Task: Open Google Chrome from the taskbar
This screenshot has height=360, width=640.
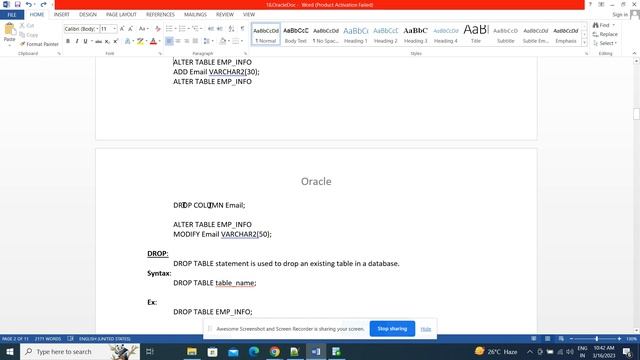Action: (274, 351)
